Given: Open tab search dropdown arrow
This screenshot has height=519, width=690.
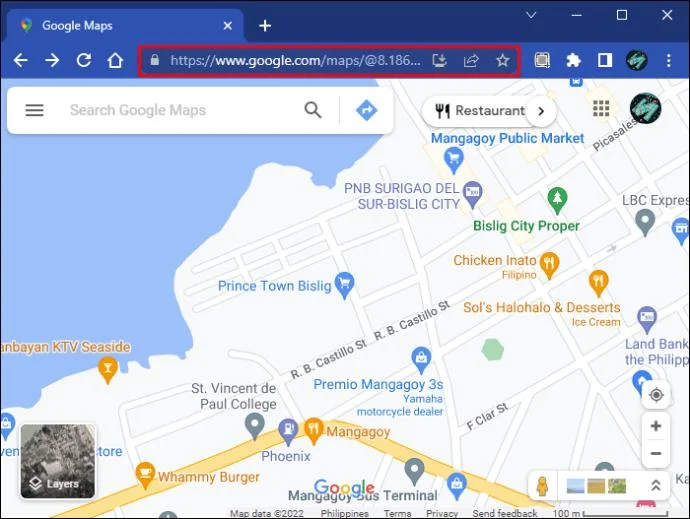Looking at the screenshot, I should pyautogui.click(x=531, y=15).
